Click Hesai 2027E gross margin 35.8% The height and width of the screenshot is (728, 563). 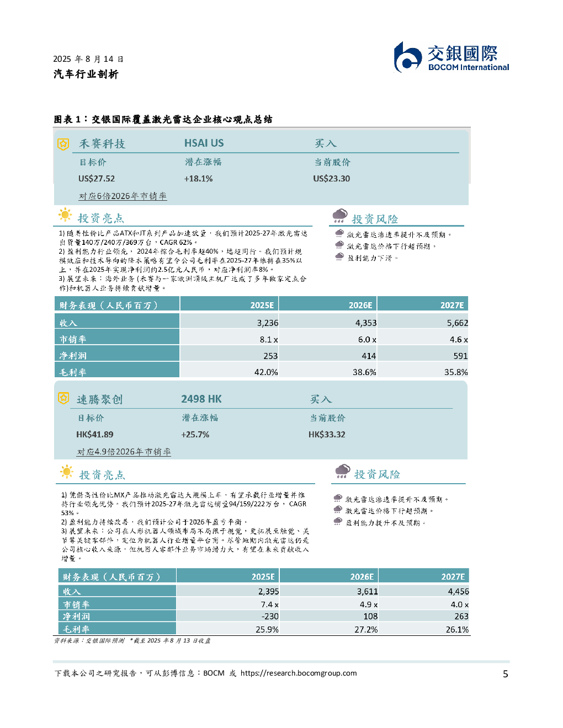[x=456, y=372]
